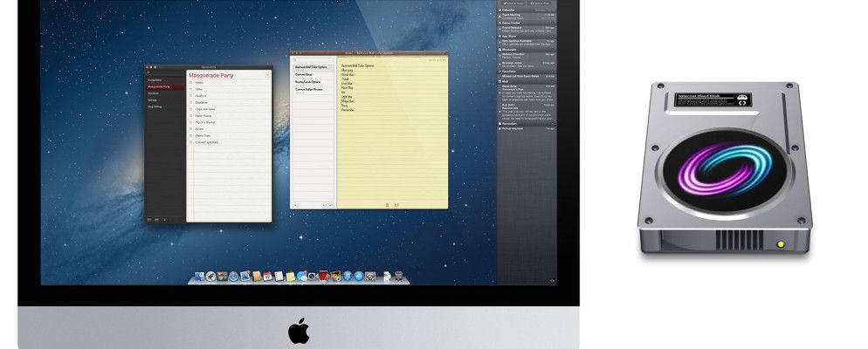Open Trash in the Dock
Viewport: 868px width, 349px height.
398,276
